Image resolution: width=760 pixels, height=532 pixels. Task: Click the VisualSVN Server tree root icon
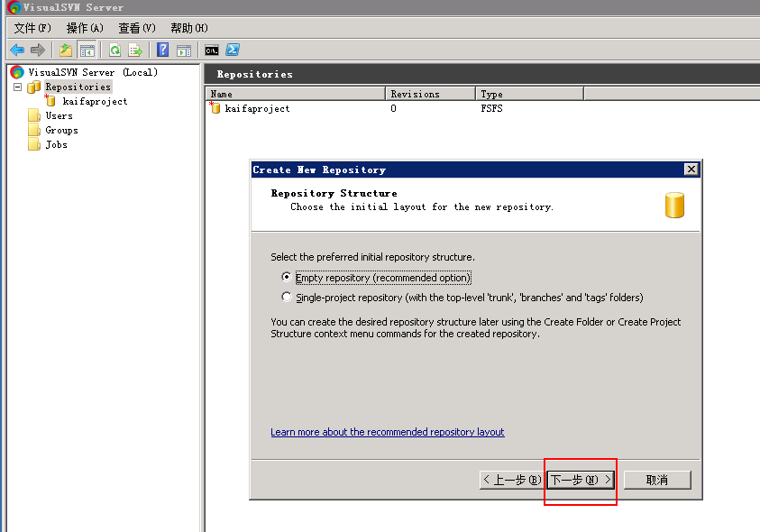pyautogui.click(x=17, y=72)
